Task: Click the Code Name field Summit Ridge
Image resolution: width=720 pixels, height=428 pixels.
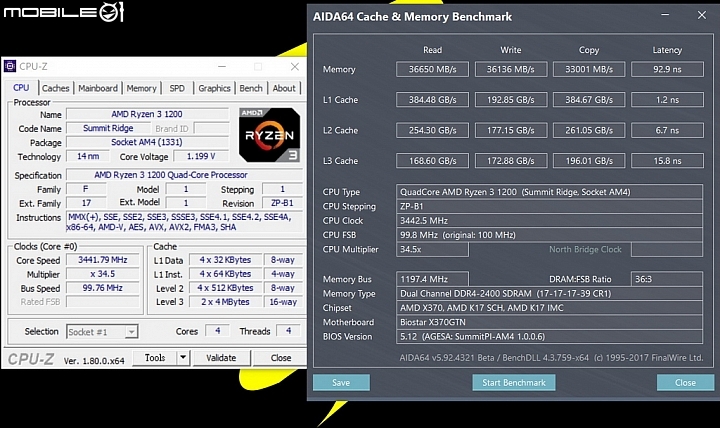Action: click(x=108, y=128)
